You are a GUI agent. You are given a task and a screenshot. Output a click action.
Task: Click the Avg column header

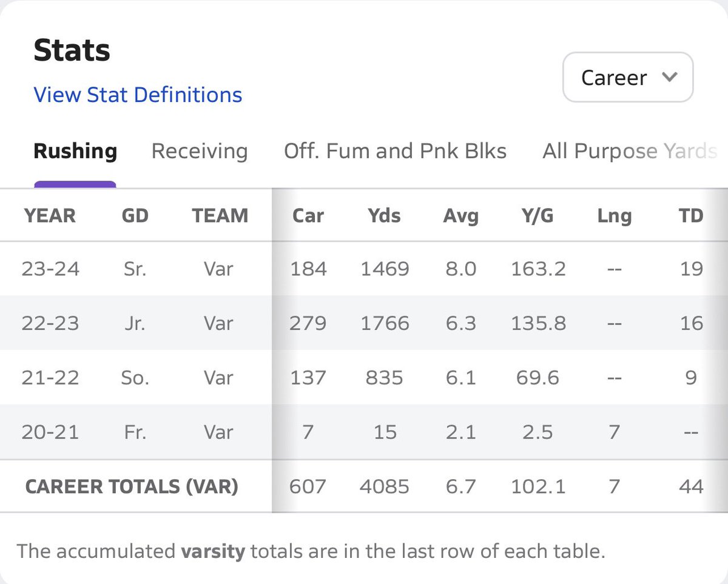(x=460, y=215)
